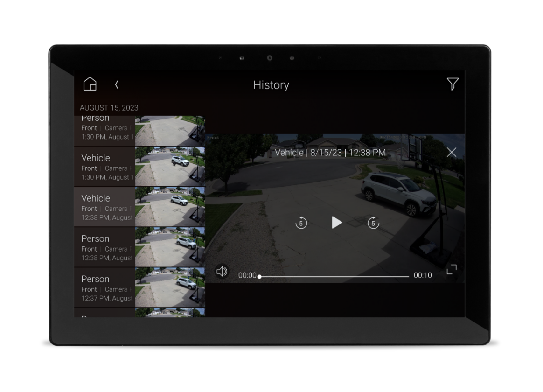Close the video player overlay
The image size is (543, 392).
451,152
